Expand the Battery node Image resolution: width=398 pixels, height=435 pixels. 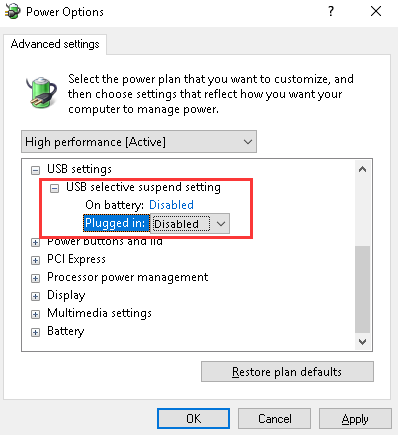[35, 332]
